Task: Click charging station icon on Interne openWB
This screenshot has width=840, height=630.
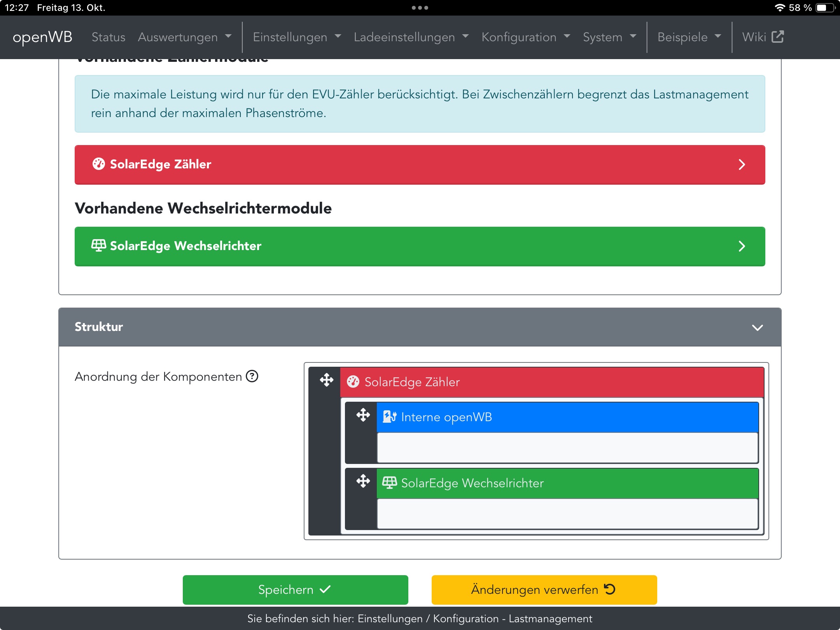Action: pyautogui.click(x=389, y=416)
